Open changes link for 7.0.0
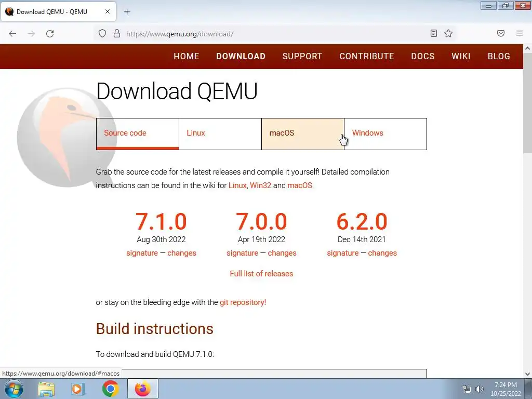The width and height of the screenshot is (532, 399). point(282,253)
